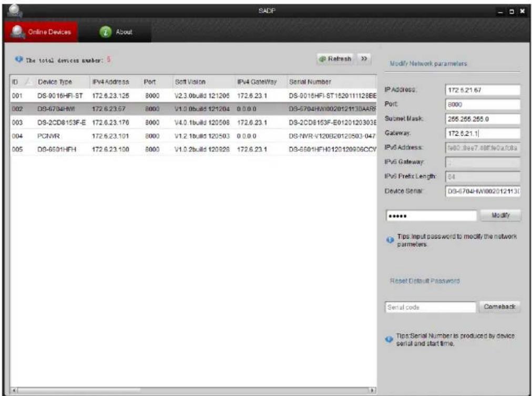Click the Subnet Mask input field
Screen dimensions: 532x396
coord(483,119)
